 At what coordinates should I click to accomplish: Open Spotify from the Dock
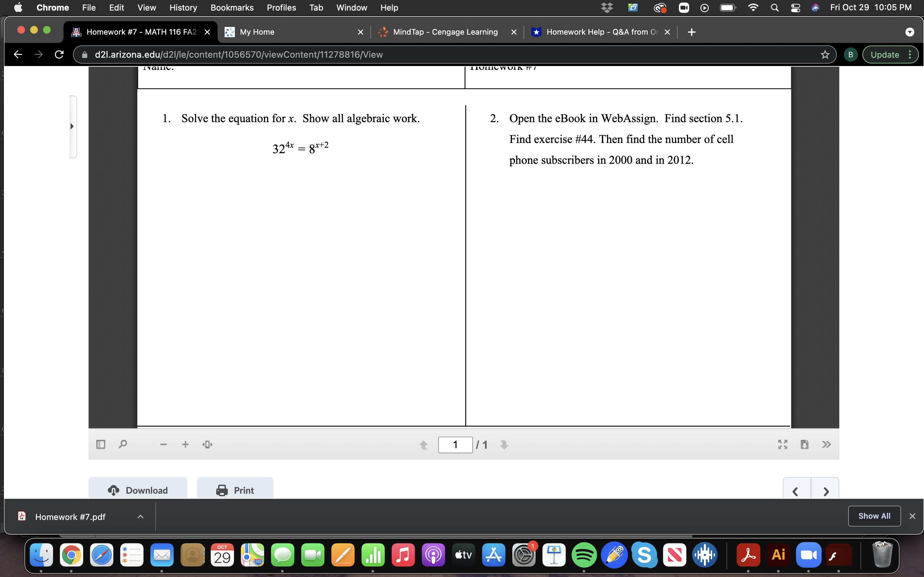[x=585, y=555]
